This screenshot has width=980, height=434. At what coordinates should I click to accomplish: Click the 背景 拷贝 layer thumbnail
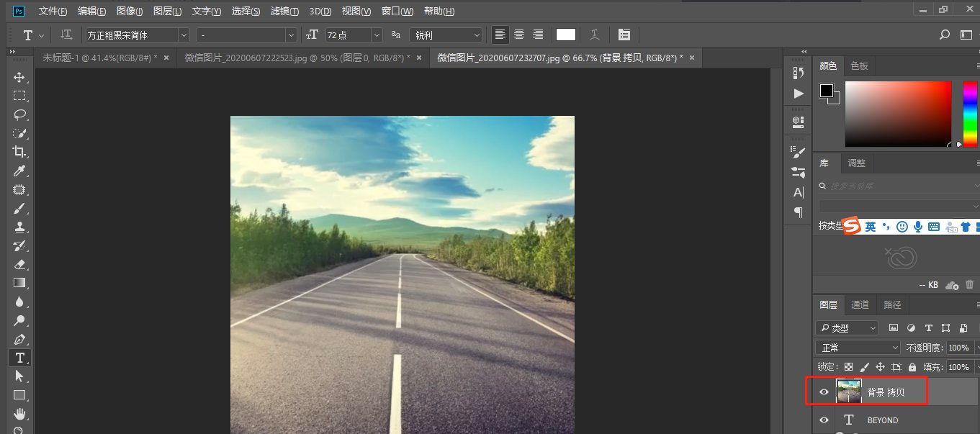[x=849, y=392]
